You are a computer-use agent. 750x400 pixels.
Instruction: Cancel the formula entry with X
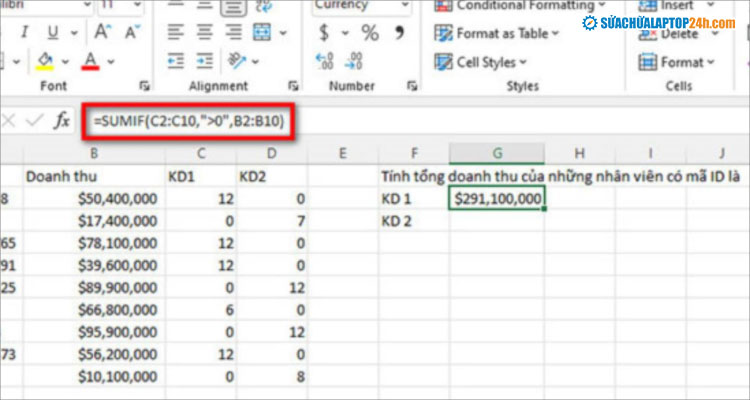[x=8, y=121]
